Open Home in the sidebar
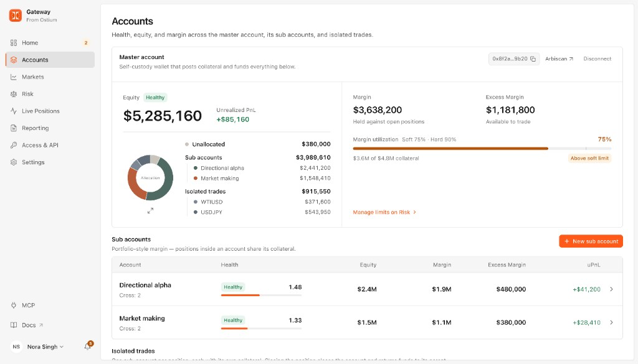Screen dimensions: 638x364 50,43
